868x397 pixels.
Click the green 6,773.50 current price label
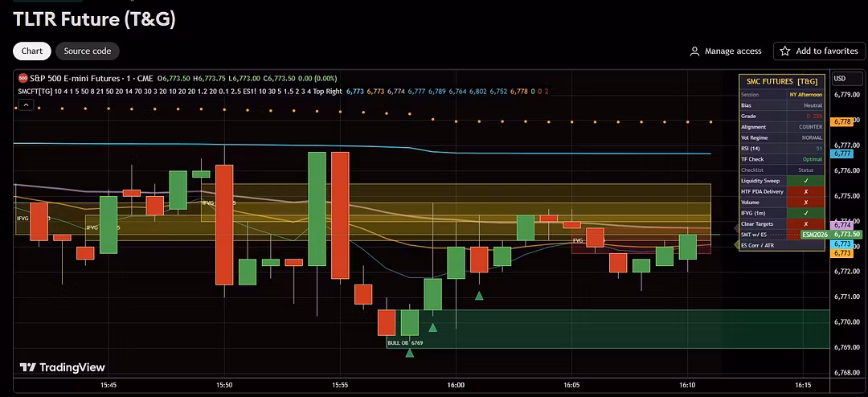tap(847, 235)
